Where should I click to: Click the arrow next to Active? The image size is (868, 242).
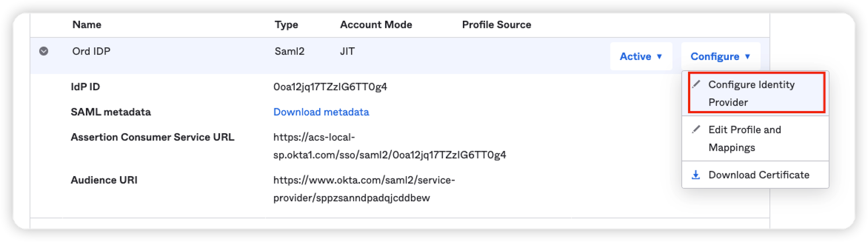tap(659, 56)
